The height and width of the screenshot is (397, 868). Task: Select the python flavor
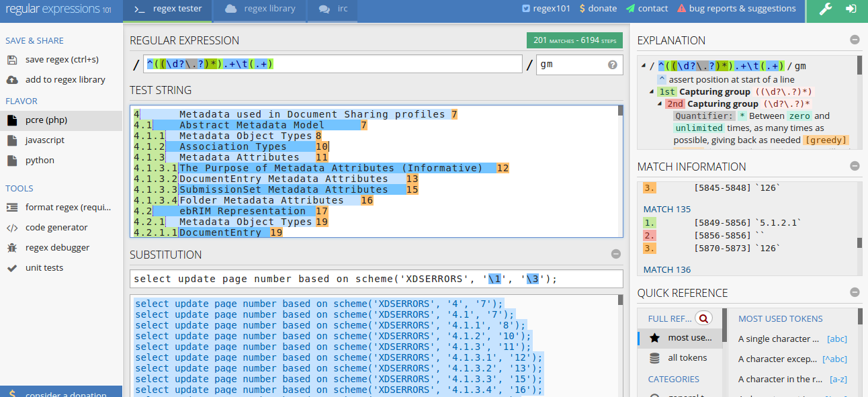click(40, 161)
